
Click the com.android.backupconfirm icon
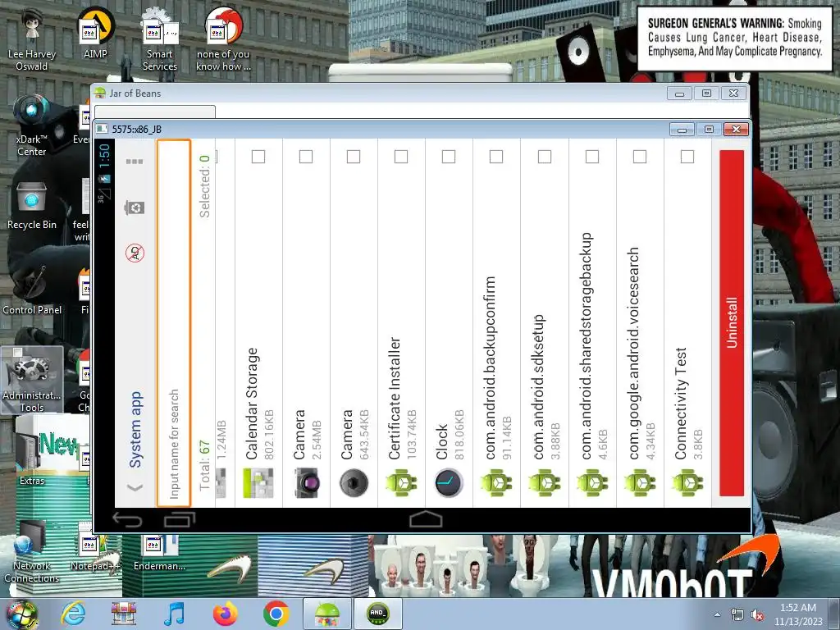click(x=496, y=482)
